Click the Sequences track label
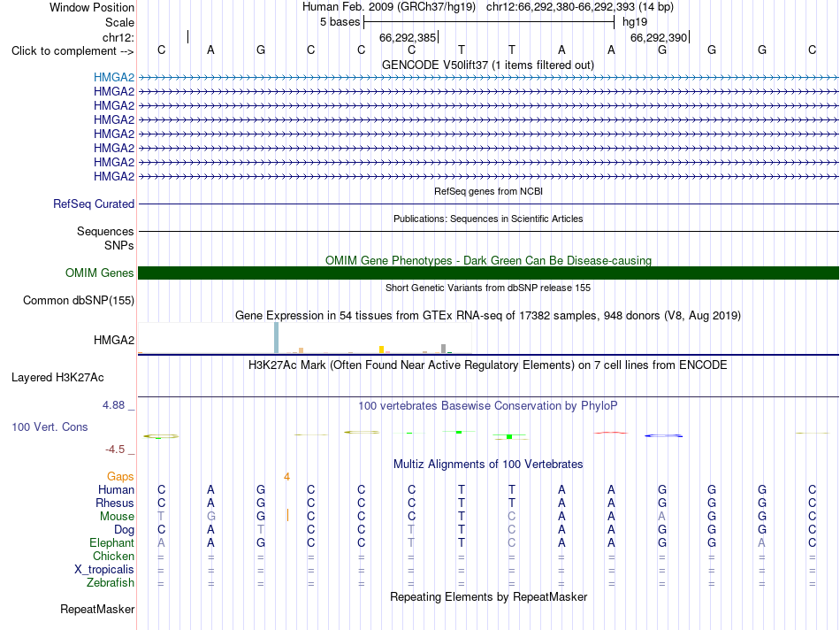This screenshot has width=840, height=630. 105,231
